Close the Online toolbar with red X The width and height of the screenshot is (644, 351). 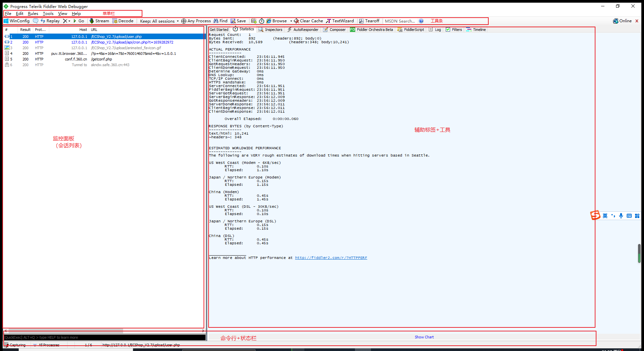(x=637, y=21)
